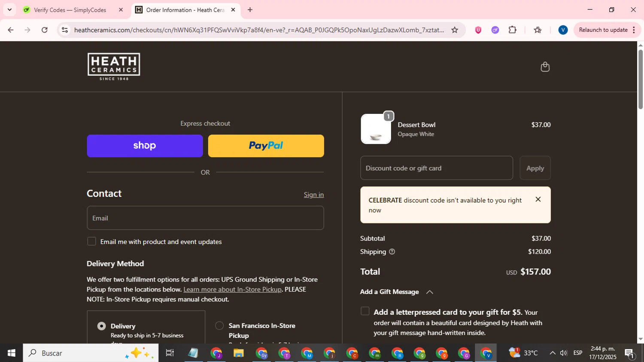Switch to Chrome profile R taskbar window
This screenshot has height=362, width=644.
pos(397,353)
